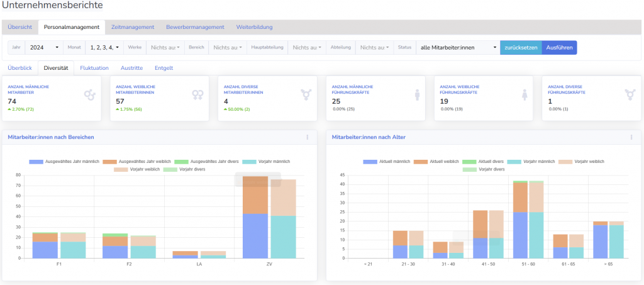
Task: Click the diverse employees gender icon
Action: (306, 94)
